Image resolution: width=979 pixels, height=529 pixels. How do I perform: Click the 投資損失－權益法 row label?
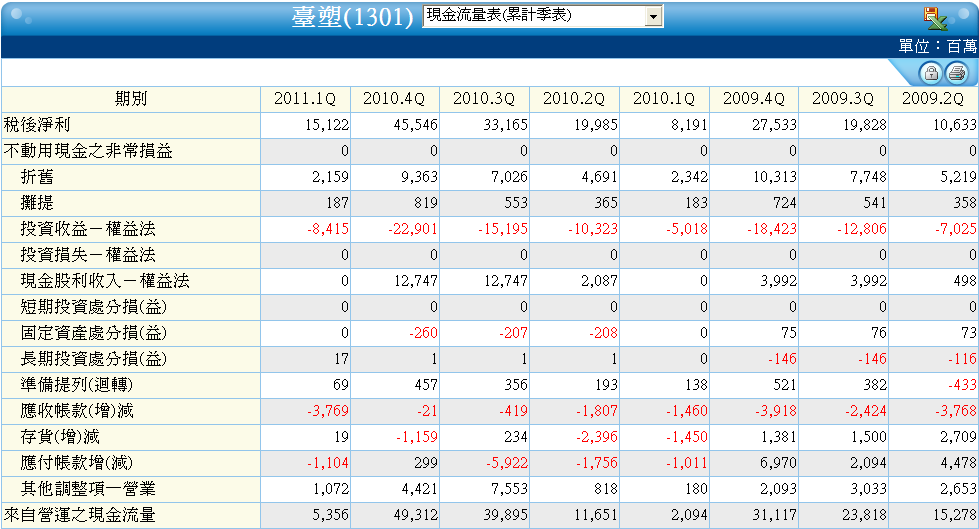(88, 255)
